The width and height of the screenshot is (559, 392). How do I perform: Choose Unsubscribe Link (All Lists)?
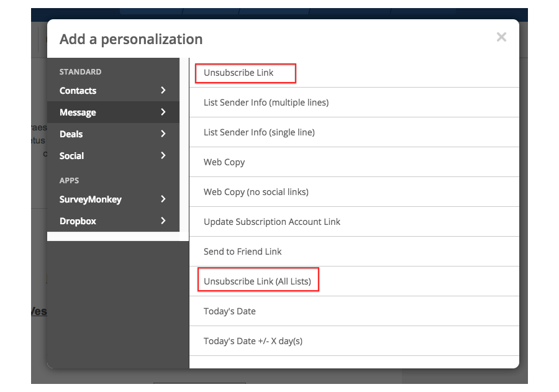pyautogui.click(x=257, y=281)
